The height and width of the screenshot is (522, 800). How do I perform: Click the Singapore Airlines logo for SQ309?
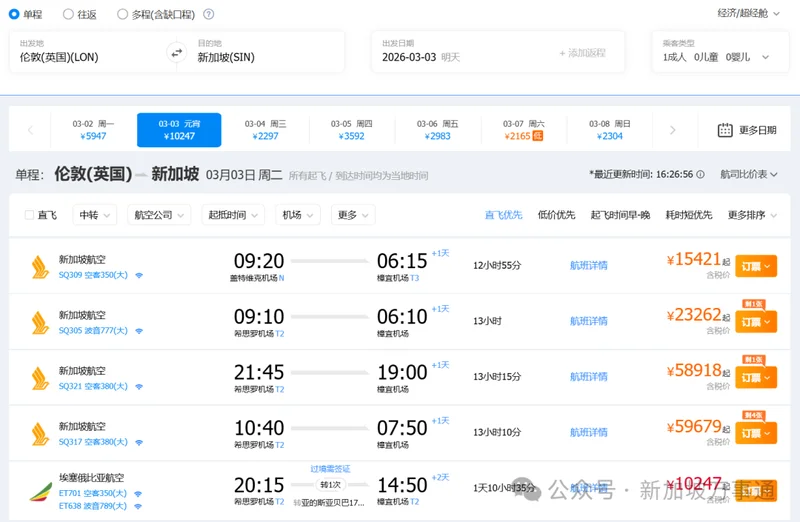point(40,266)
